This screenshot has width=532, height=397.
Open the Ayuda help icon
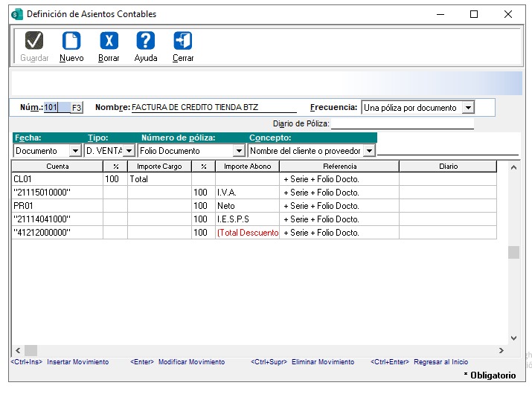click(x=146, y=41)
